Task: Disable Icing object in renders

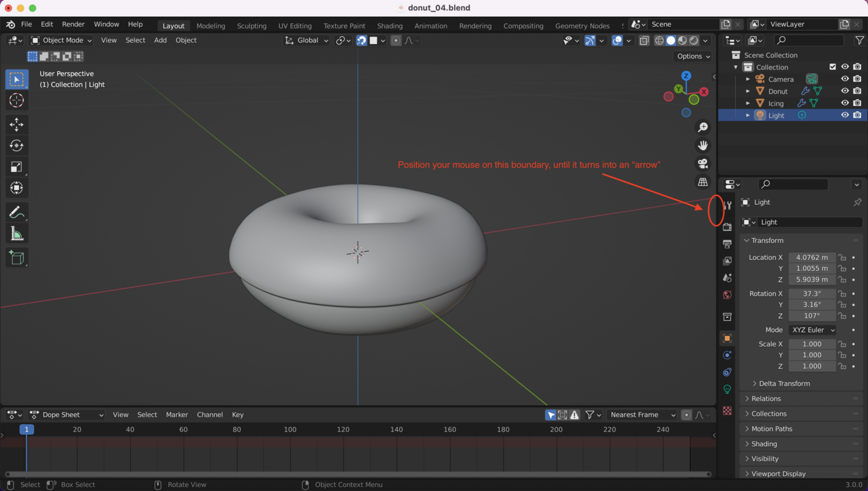Action: point(857,103)
